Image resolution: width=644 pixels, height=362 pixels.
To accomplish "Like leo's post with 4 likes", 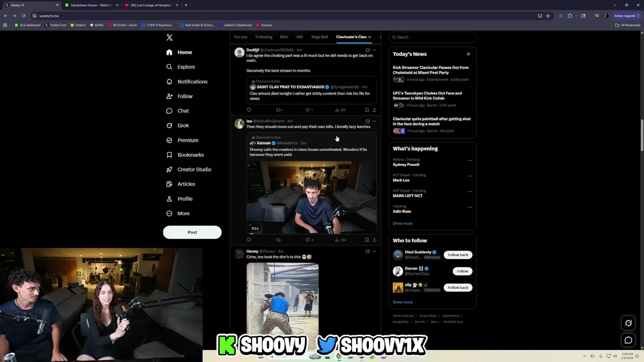I will tap(309, 240).
